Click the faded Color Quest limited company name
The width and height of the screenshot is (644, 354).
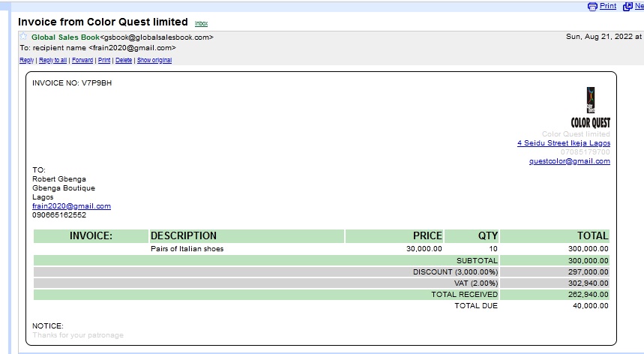pyautogui.click(x=576, y=134)
